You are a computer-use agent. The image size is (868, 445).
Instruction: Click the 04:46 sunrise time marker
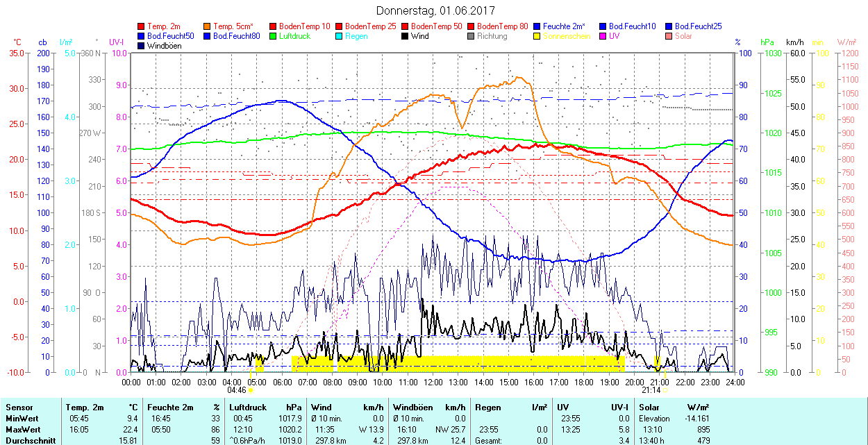[x=237, y=390]
